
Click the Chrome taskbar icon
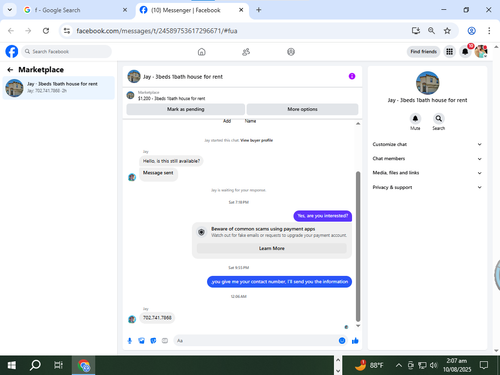coord(84,365)
